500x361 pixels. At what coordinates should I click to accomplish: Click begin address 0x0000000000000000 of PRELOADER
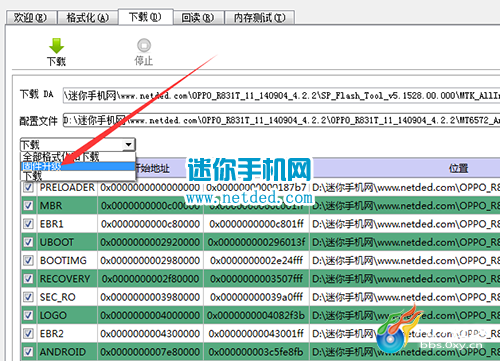(x=150, y=188)
